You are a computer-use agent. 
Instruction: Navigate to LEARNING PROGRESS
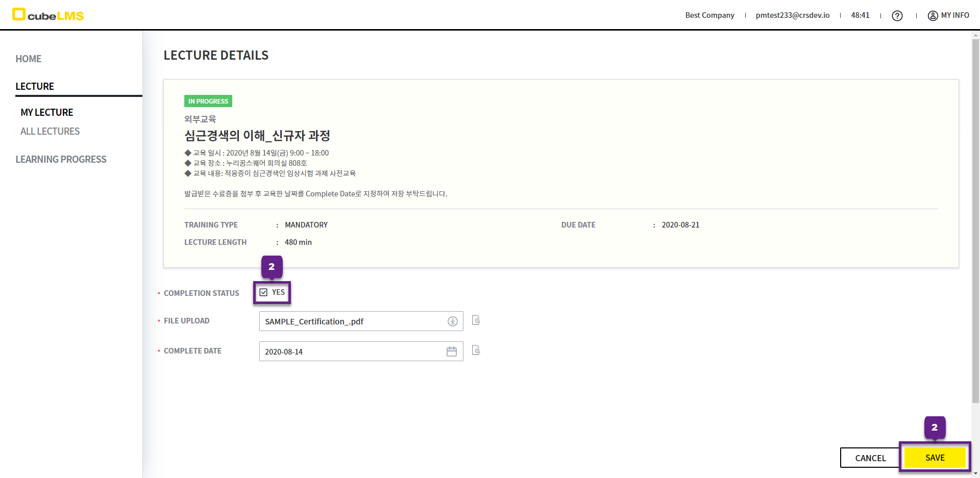(61, 159)
